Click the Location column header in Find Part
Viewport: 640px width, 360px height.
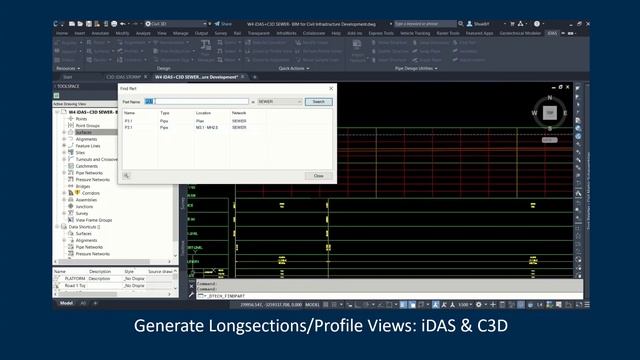point(203,113)
